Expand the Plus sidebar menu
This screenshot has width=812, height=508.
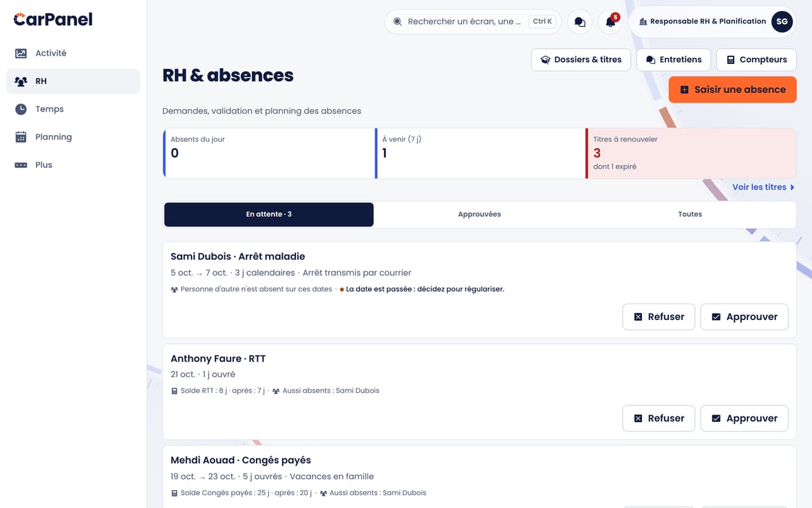click(73, 165)
